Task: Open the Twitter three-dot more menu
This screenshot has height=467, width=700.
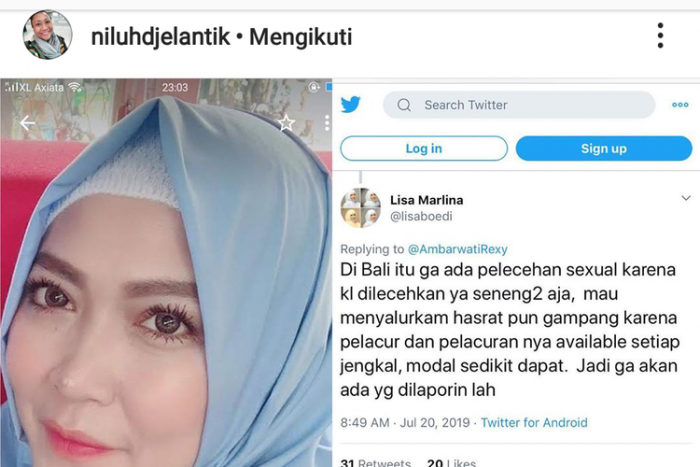Action: 680,105
